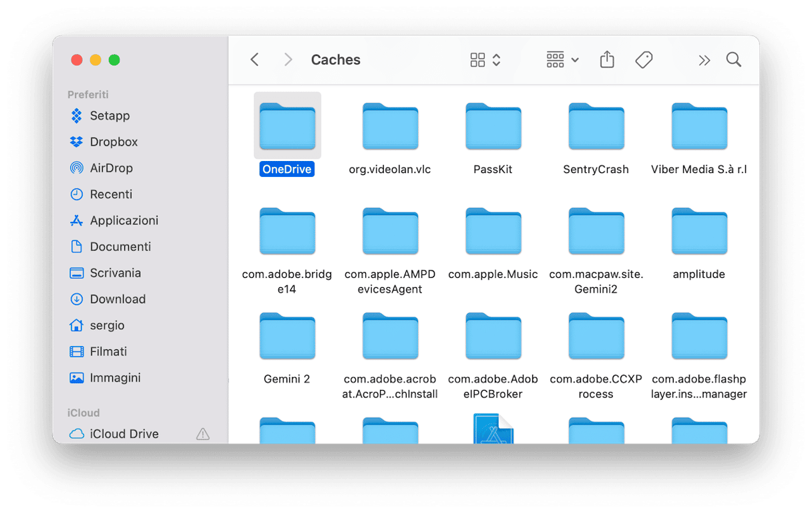Click the Tag toolbar icon

click(x=644, y=60)
